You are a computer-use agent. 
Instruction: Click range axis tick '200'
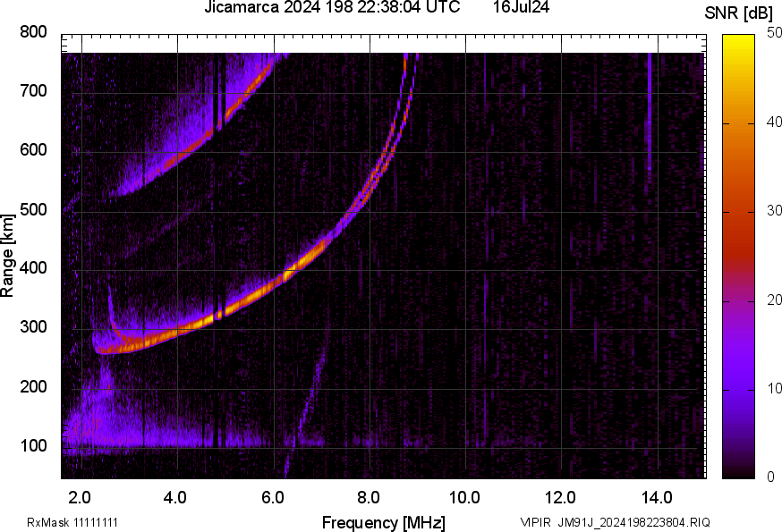33,386
